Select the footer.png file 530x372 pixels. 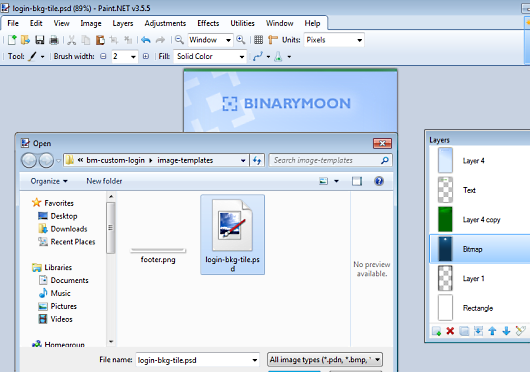(x=158, y=255)
